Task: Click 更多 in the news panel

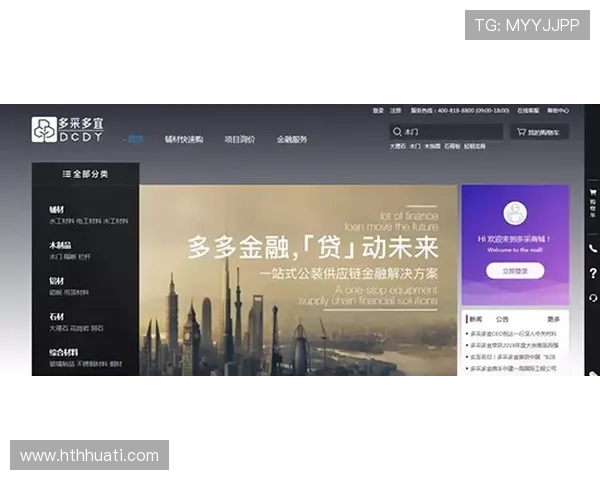Action: click(x=553, y=319)
